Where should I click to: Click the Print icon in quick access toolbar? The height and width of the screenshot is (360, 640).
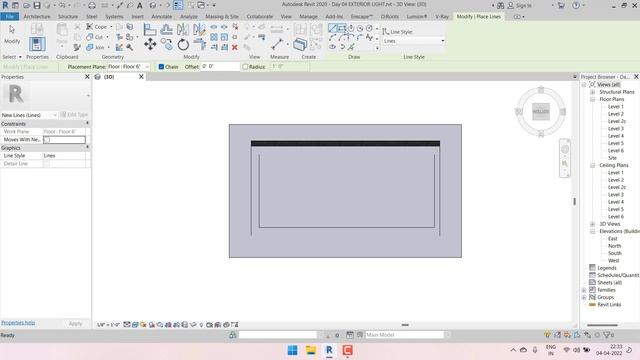click(x=92, y=5)
